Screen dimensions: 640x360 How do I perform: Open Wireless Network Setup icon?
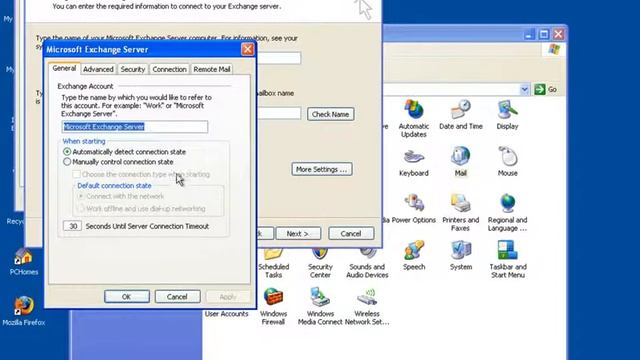[x=367, y=306]
